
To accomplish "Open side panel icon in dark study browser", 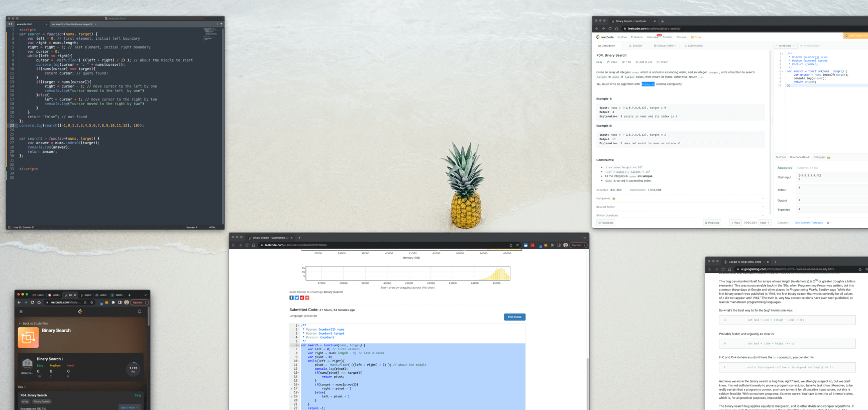I will tap(120, 302).
